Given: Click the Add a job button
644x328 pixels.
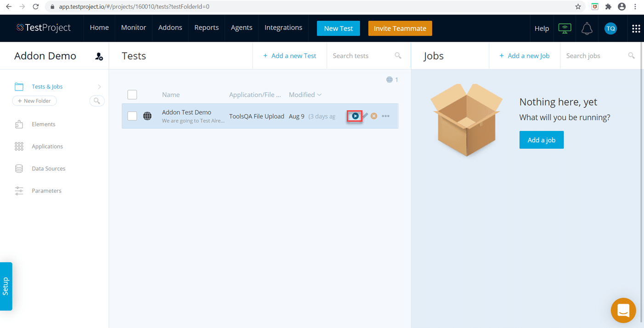Looking at the screenshot, I should click(541, 140).
